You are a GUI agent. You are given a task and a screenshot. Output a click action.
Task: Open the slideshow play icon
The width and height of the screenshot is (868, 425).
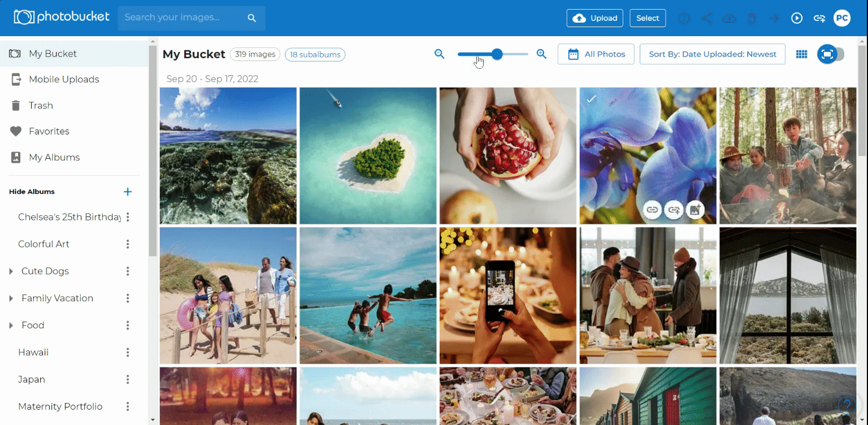coord(797,18)
